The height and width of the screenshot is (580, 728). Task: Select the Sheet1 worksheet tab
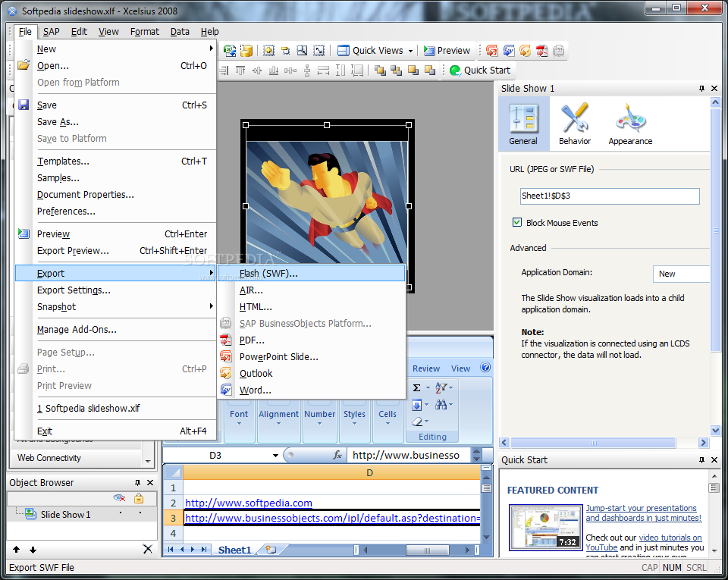(234, 550)
